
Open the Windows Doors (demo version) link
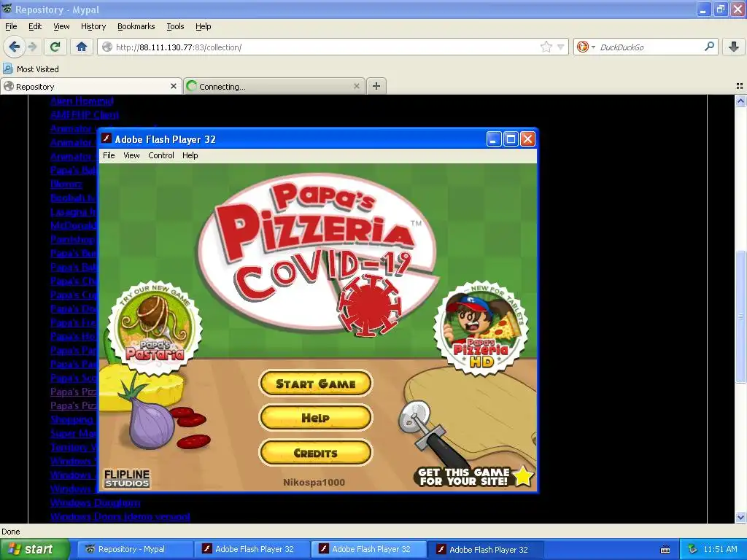[120, 516]
